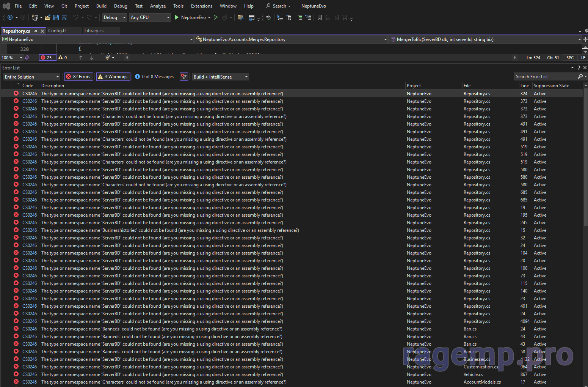
Task: Open the NeptuneEvo project navigation dropdown
Action: click(x=97, y=39)
